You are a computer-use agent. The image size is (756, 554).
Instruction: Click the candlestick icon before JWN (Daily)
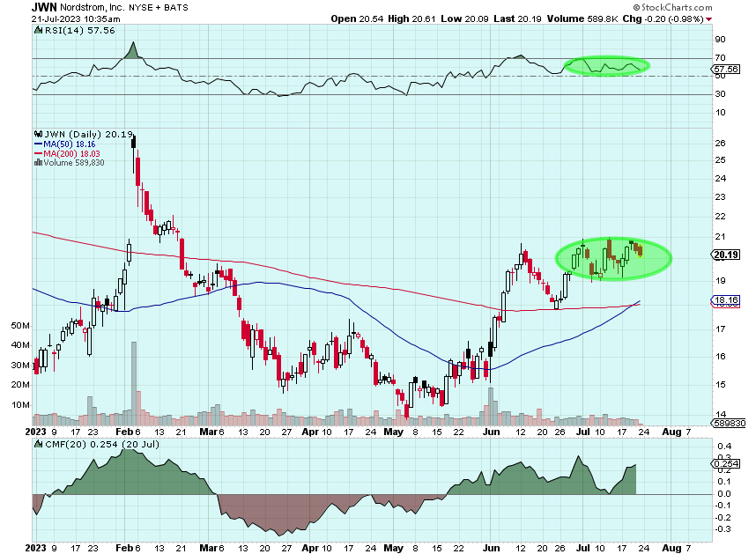[39, 135]
